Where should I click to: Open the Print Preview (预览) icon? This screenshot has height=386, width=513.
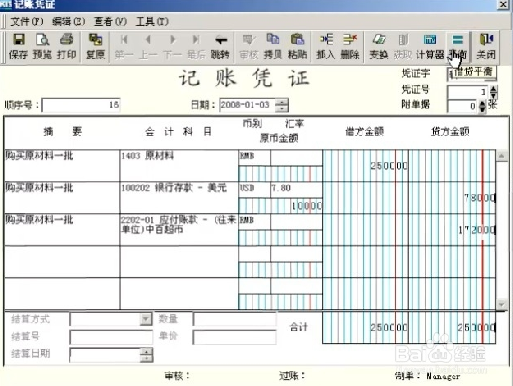tap(42, 46)
